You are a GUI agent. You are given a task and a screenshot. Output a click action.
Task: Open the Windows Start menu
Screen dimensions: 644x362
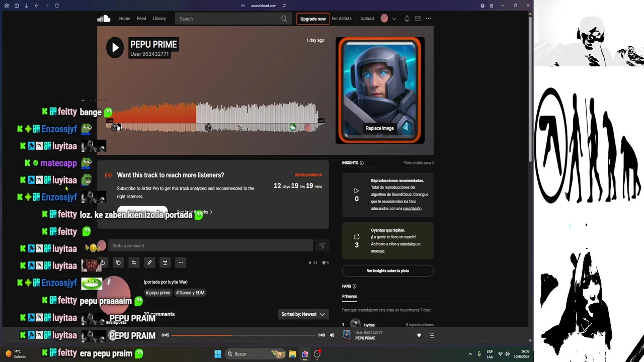[218, 354]
